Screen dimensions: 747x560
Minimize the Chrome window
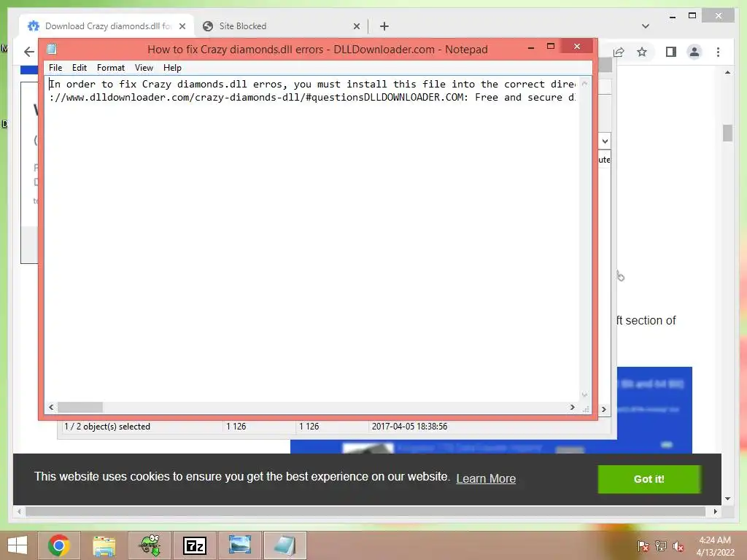coord(672,17)
